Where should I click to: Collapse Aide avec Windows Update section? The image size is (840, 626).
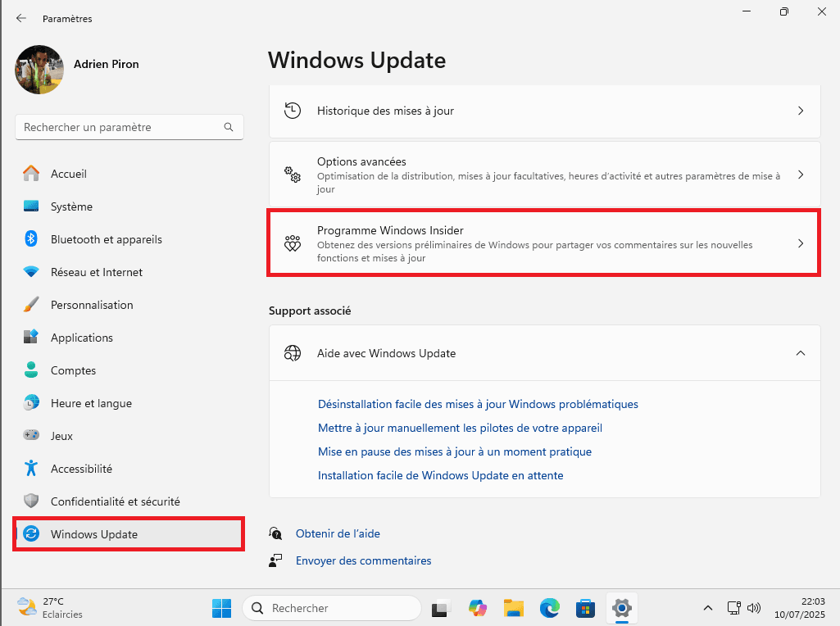[801, 353]
